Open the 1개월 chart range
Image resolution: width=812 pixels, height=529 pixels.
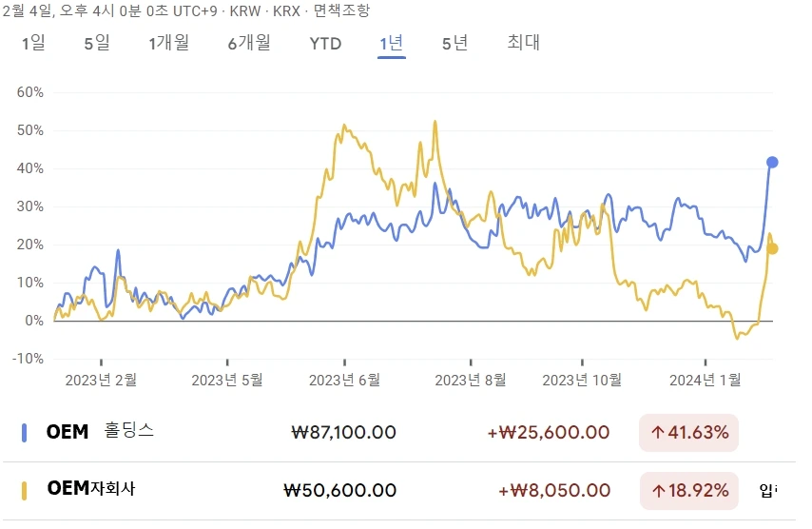(x=168, y=43)
